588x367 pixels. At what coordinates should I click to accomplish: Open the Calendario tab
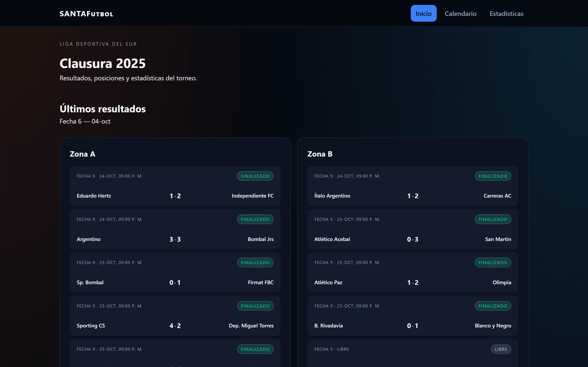click(x=460, y=14)
